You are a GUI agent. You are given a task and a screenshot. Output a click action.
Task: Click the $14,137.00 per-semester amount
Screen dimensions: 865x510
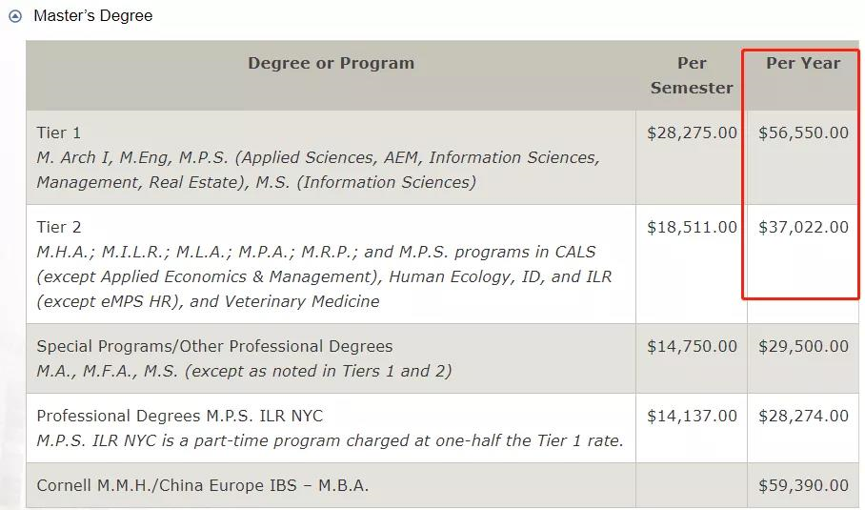(692, 416)
